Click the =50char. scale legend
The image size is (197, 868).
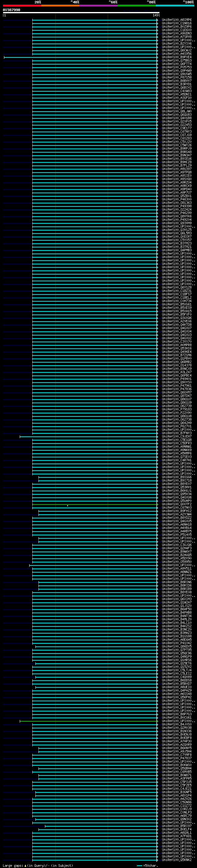[x=147, y=865]
